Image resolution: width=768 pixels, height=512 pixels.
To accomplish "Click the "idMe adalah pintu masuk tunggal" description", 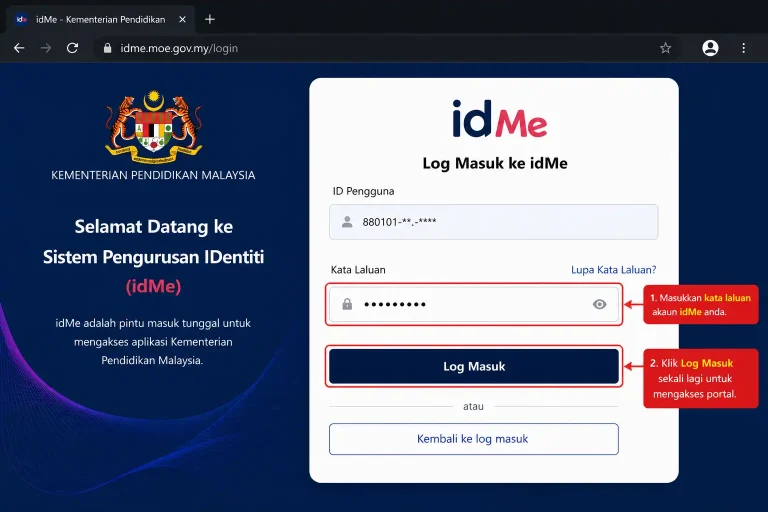I will [153, 341].
